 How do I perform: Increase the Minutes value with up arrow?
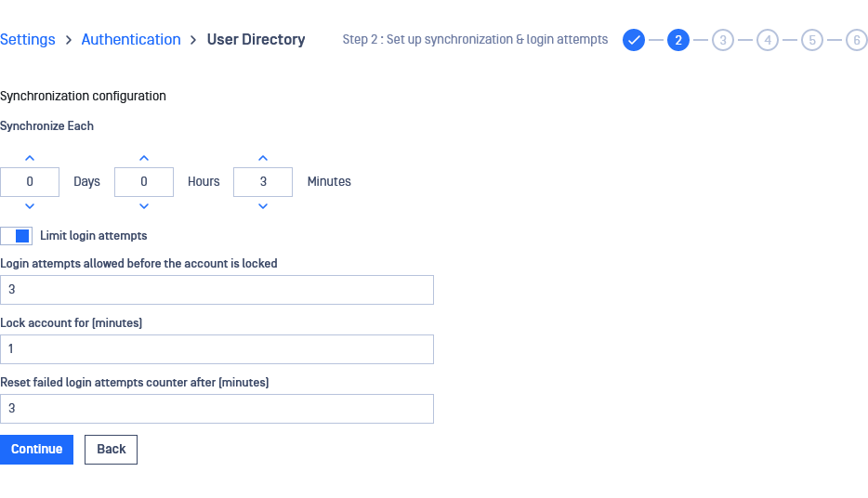(263, 158)
